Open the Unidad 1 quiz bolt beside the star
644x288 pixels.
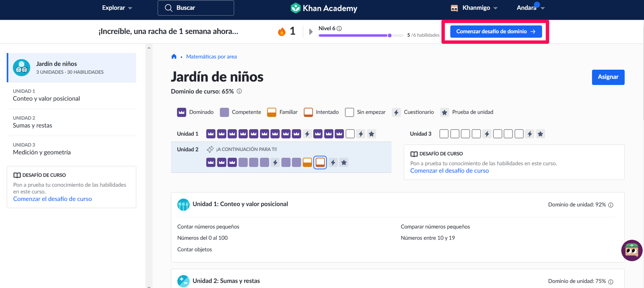[361, 134]
